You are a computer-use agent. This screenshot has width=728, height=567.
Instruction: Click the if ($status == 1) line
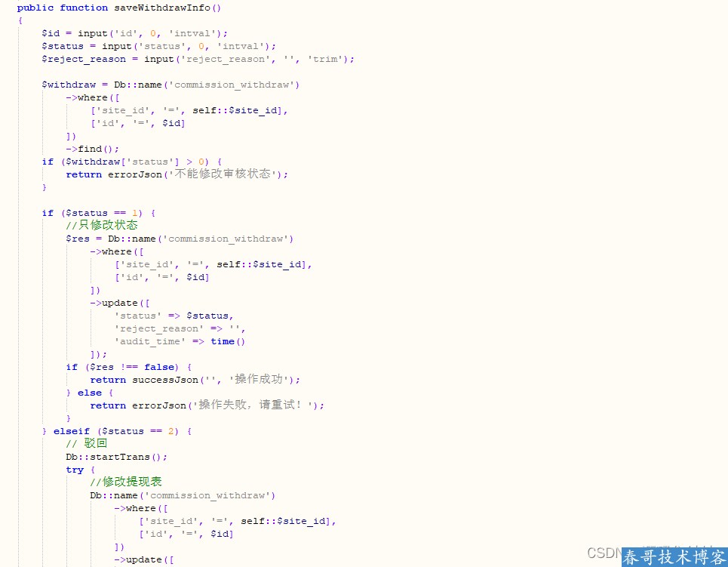point(98,214)
